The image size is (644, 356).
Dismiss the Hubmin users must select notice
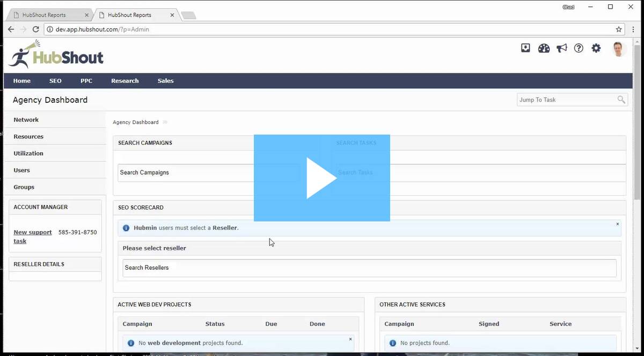[618, 224]
